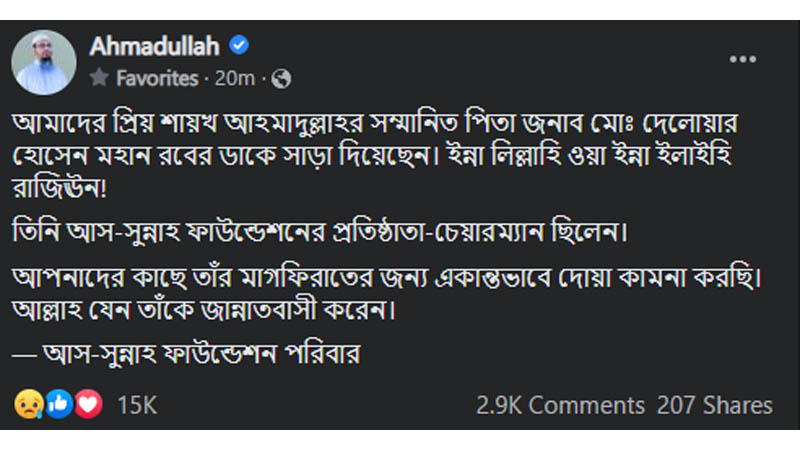
Task: Click the sad reaction emoji
Action: [27, 405]
